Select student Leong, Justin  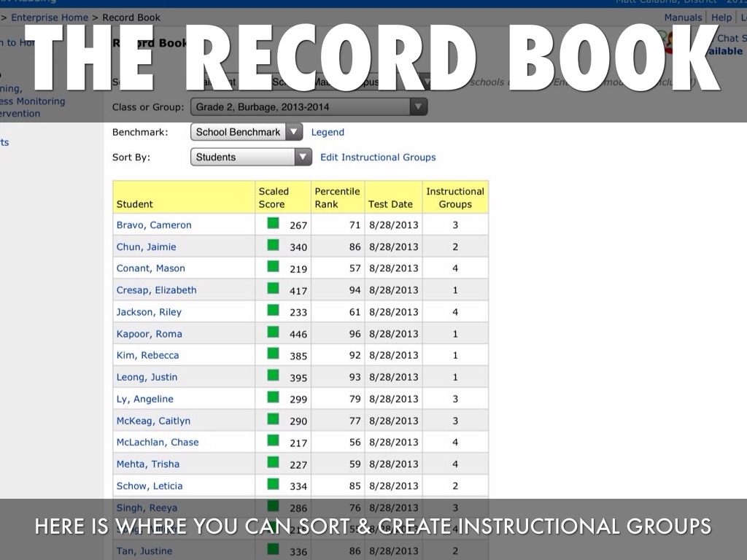click(x=147, y=377)
